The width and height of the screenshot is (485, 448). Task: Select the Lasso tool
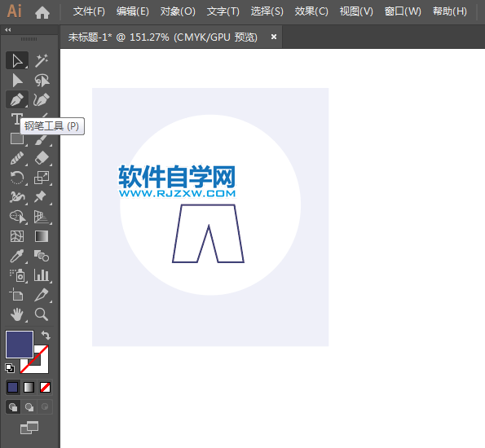click(42, 81)
